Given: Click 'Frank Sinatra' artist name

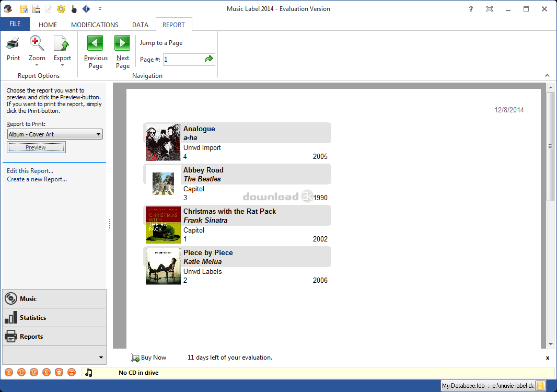Looking at the screenshot, I should (x=205, y=221).
